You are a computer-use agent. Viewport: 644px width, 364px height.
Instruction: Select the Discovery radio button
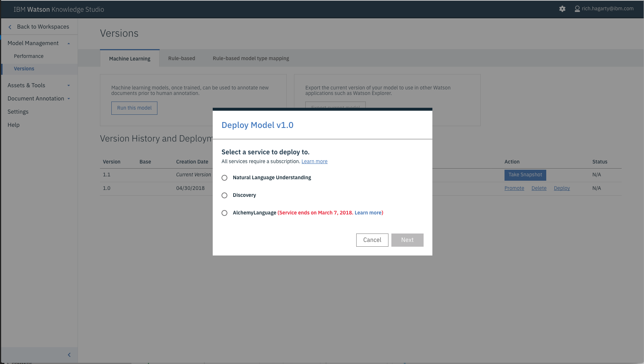224,195
